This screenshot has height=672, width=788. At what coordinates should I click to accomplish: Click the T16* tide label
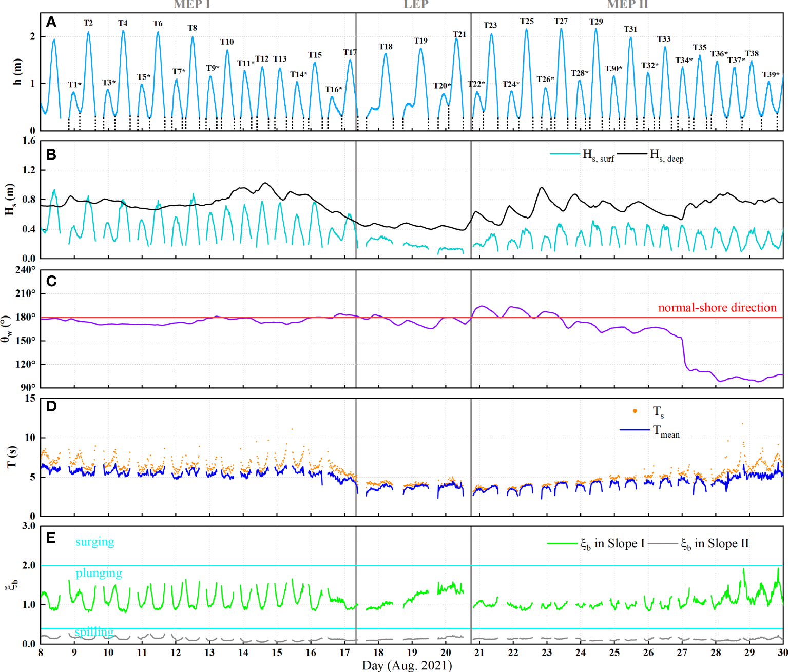(334, 90)
